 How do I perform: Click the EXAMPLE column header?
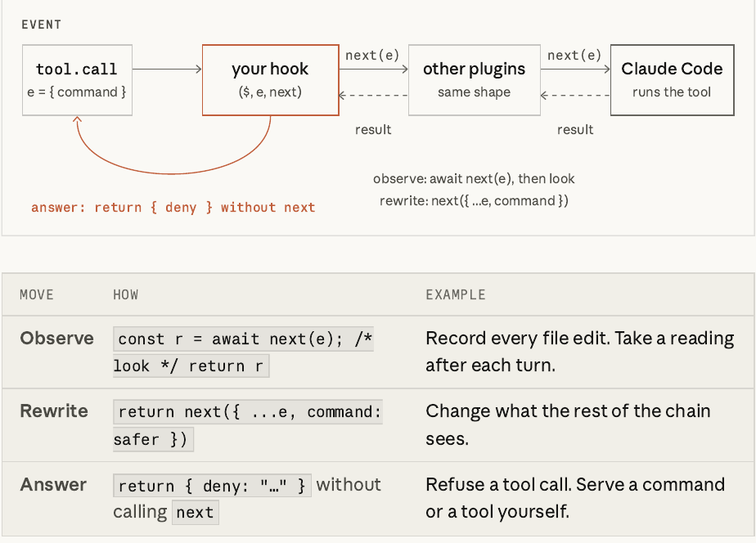tap(456, 295)
